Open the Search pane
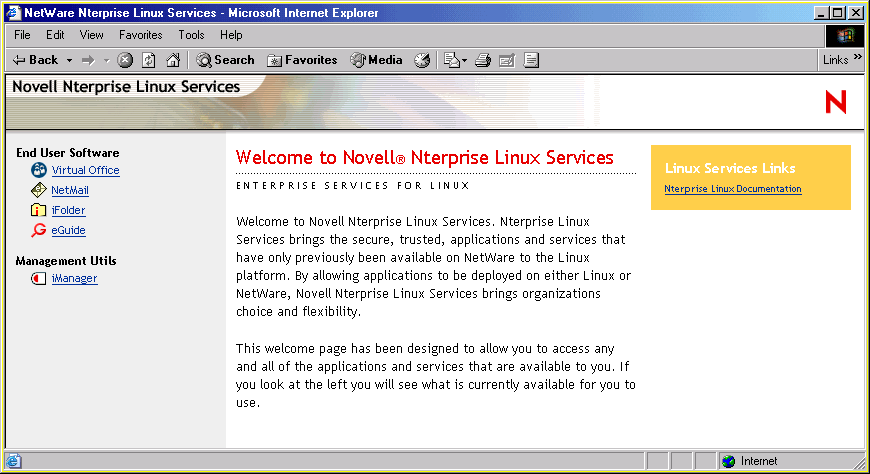The height and width of the screenshot is (474, 870). pyautogui.click(x=225, y=60)
